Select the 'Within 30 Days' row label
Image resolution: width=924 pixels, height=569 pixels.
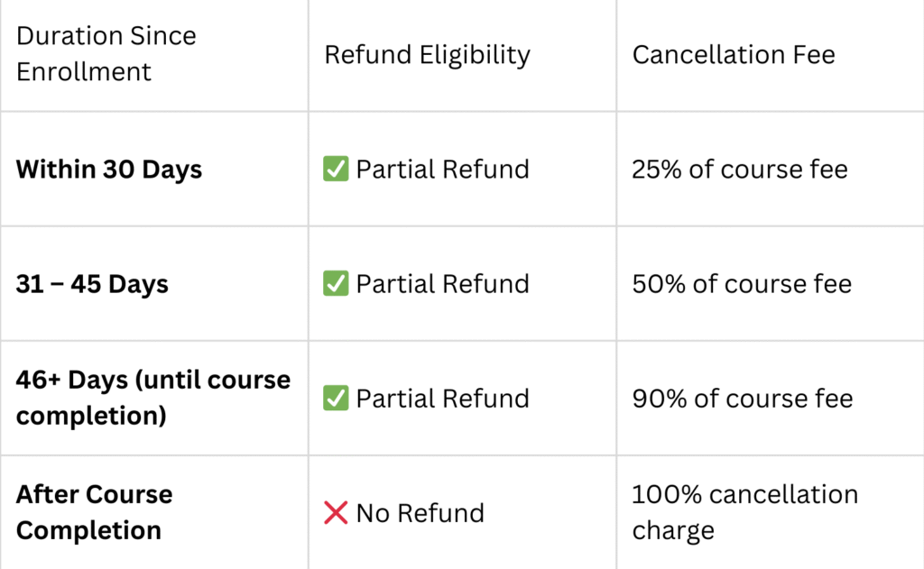point(109,169)
